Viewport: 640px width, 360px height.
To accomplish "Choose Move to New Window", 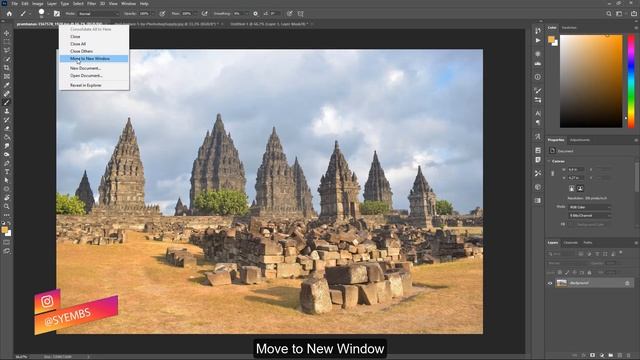I will (x=94, y=58).
